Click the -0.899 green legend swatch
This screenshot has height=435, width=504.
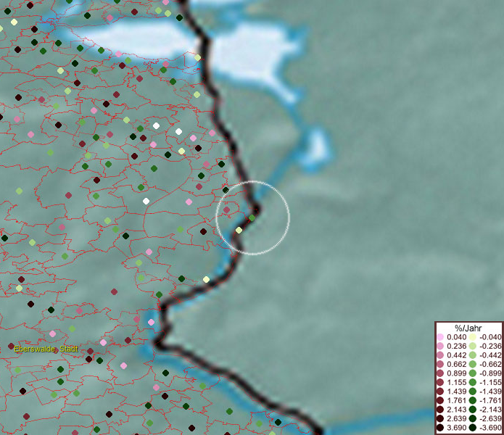(x=472, y=373)
